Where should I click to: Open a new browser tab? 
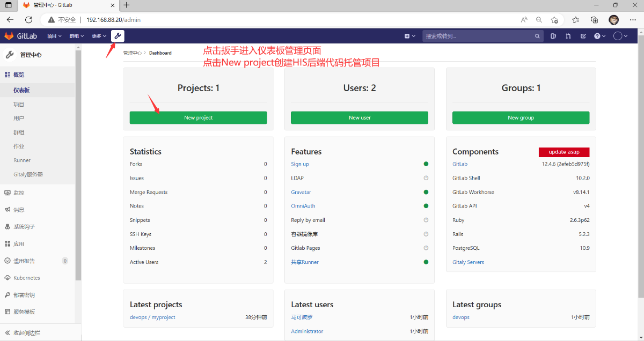(126, 5)
